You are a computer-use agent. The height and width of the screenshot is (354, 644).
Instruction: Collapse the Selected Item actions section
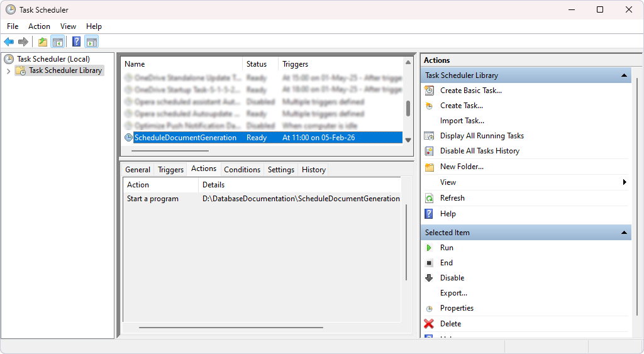pyautogui.click(x=624, y=233)
